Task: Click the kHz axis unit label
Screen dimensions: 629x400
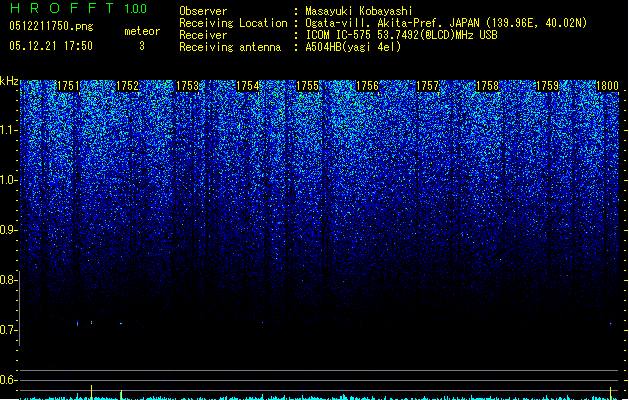Action: pos(9,81)
